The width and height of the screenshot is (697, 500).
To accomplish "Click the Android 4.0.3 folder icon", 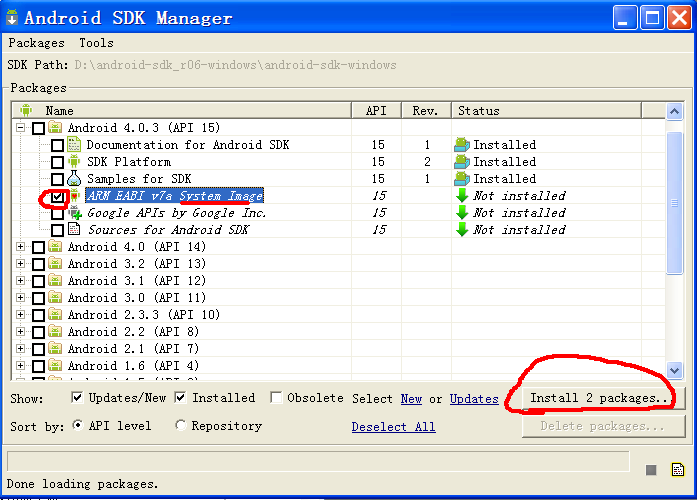I will click(55, 128).
